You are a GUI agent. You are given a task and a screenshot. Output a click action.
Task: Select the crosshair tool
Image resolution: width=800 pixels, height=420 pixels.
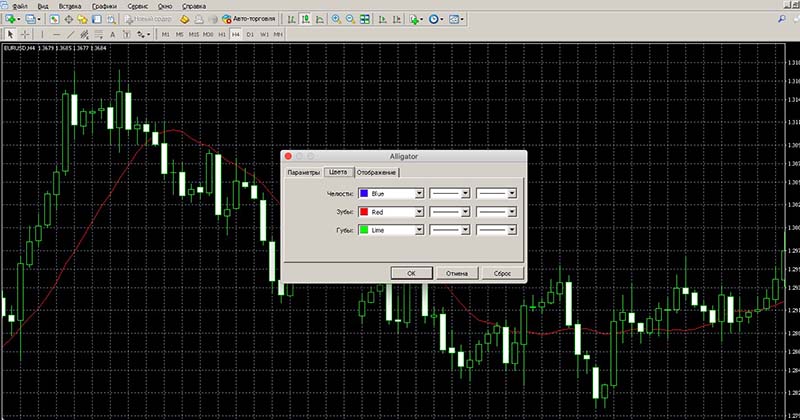click(x=25, y=34)
